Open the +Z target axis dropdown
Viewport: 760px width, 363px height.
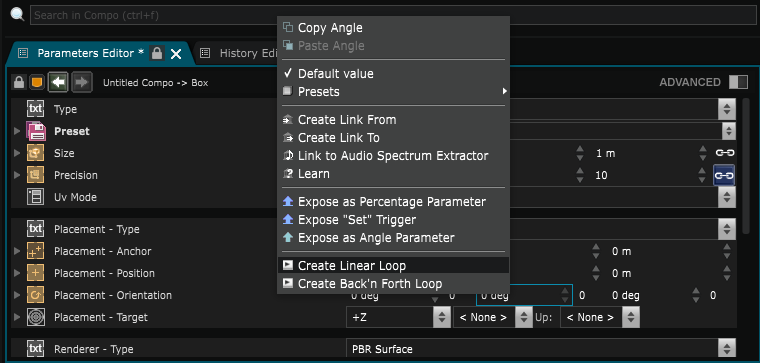398,317
